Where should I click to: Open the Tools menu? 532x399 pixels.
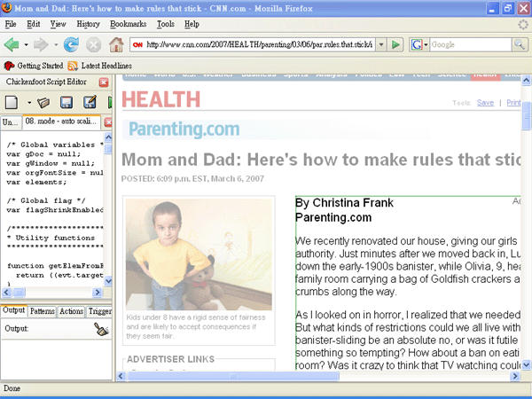click(166, 24)
